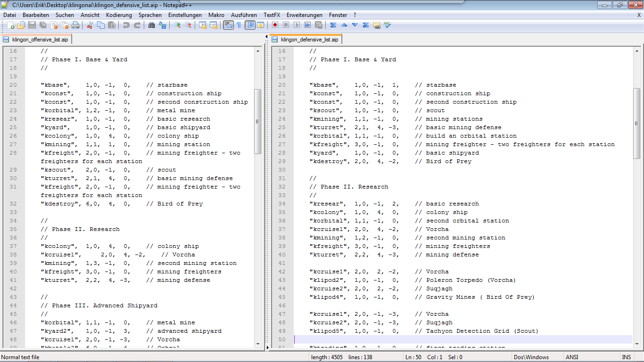Select the klingon_defensive_list.aip tab

pos(309,40)
